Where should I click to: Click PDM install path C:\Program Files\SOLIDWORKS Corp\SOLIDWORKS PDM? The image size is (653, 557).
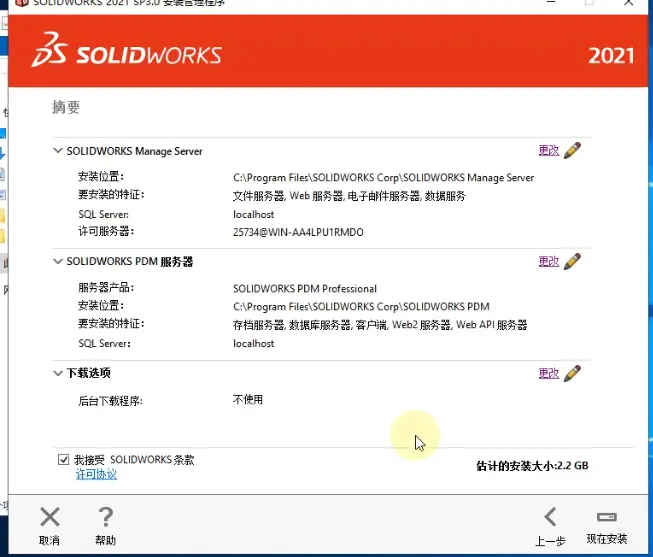pyautogui.click(x=361, y=307)
